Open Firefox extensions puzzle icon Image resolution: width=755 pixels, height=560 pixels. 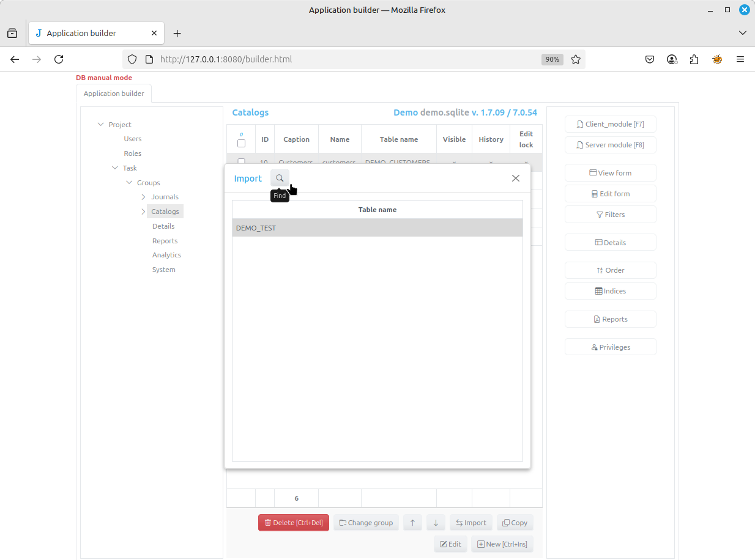[694, 59]
